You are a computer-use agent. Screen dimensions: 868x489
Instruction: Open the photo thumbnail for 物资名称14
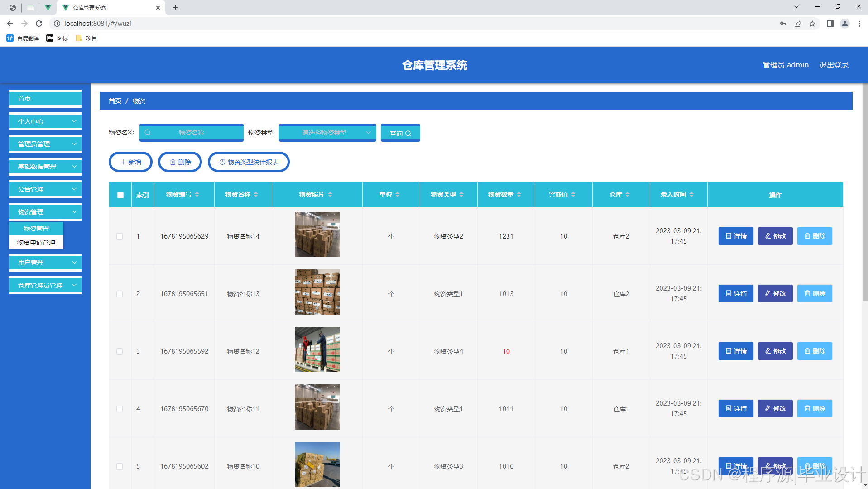[x=317, y=235]
